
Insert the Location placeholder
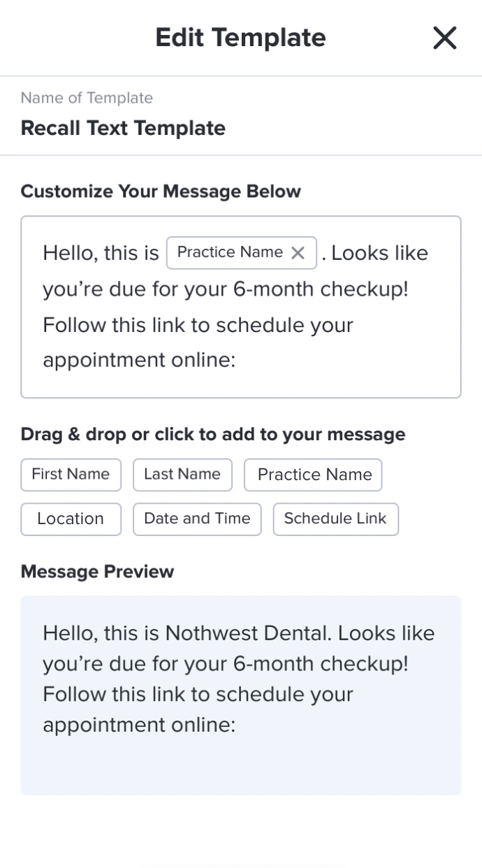[x=71, y=519]
